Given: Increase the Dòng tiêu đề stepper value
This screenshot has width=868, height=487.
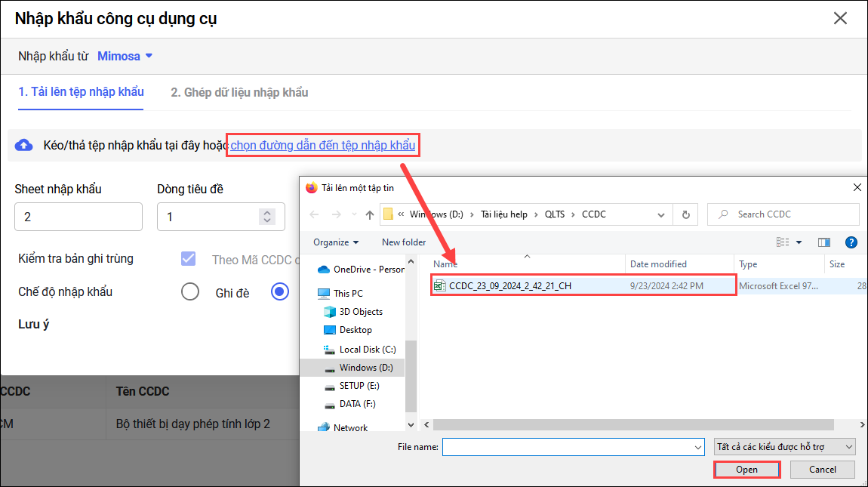Looking at the screenshot, I should click(x=267, y=212).
